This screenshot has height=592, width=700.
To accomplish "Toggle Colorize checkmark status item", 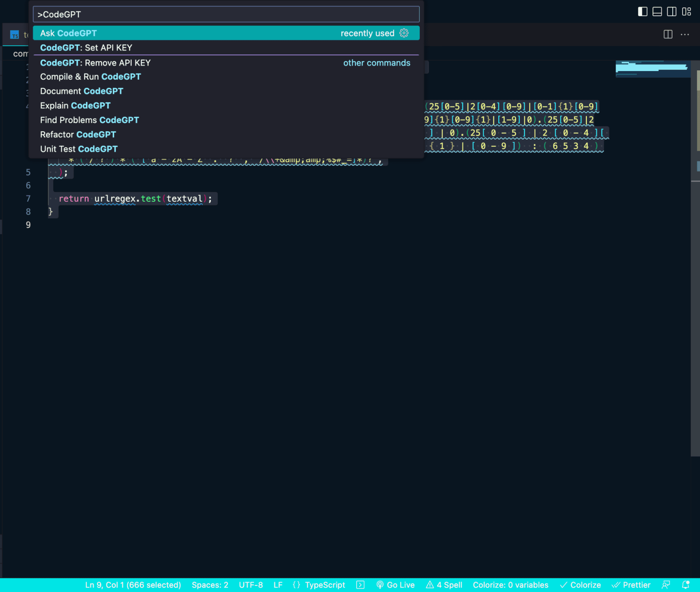I will point(580,585).
